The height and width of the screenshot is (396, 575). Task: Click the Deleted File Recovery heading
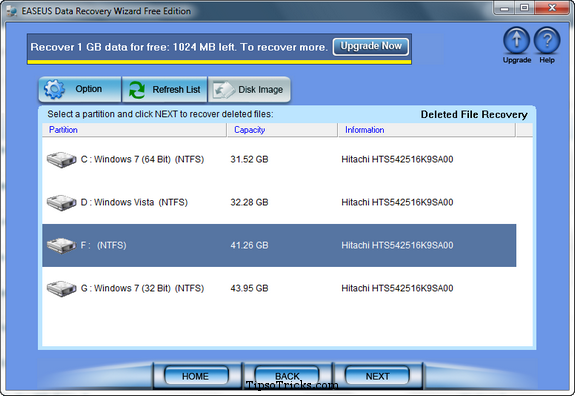(474, 115)
